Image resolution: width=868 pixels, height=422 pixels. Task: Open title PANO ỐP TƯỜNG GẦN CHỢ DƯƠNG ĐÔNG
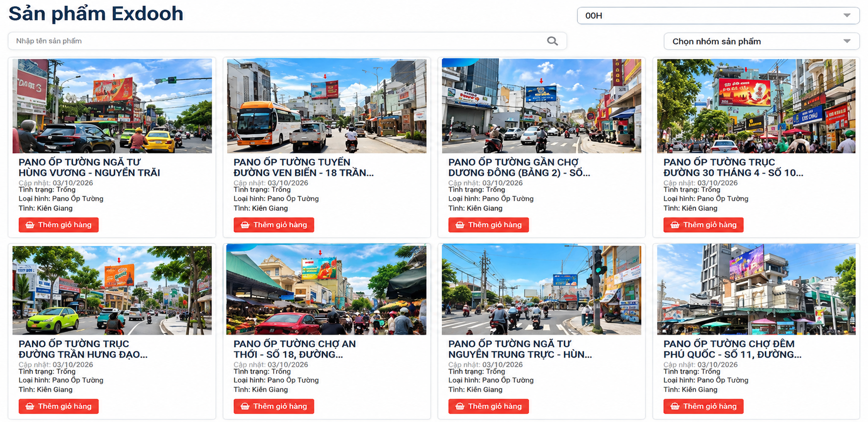(519, 167)
